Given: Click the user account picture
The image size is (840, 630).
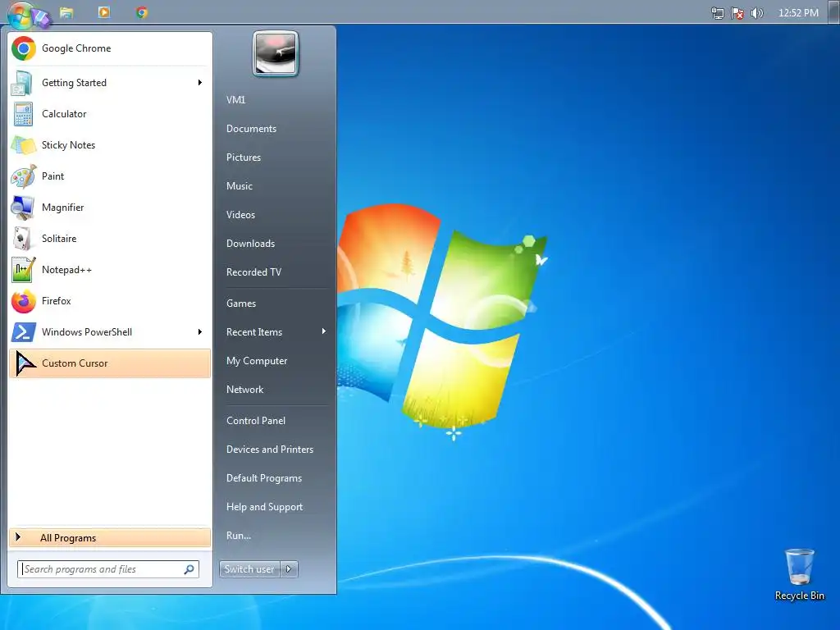Looking at the screenshot, I should click(276, 53).
